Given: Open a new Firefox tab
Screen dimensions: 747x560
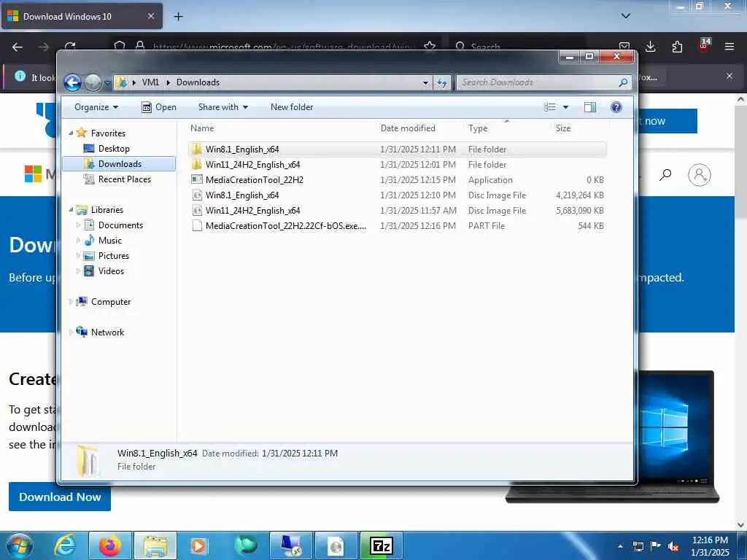Looking at the screenshot, I should pos(178,17).
